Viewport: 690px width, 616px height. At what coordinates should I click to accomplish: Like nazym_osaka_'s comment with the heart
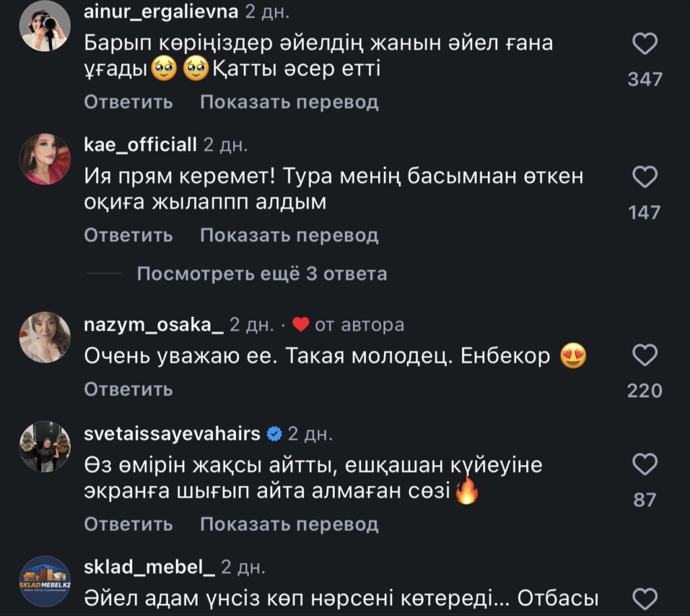[x=646, y=355]
